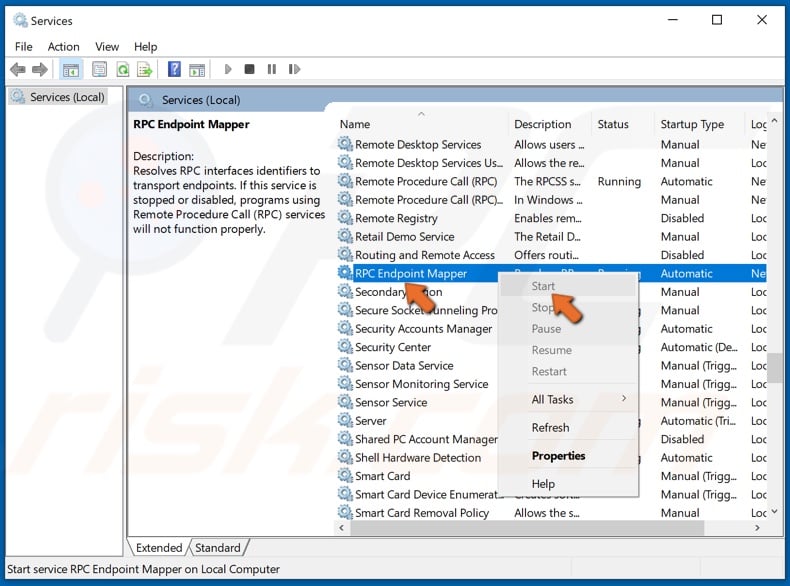Click horizontal scrollbar left arrow
The image size is (790, 586).
[342, 528]
